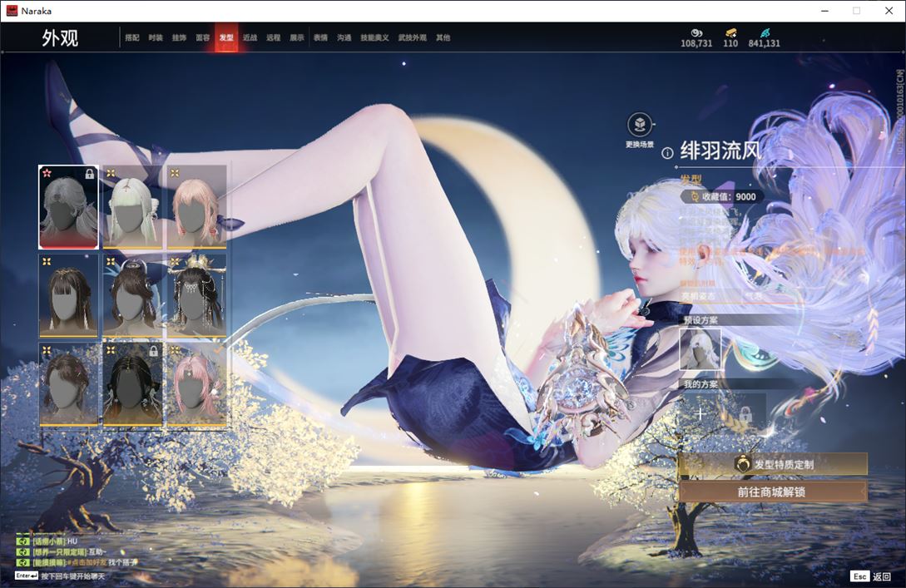
Task: Select the preset scheme thumbnail under 预设方案
Action: [x=701, y=348]
